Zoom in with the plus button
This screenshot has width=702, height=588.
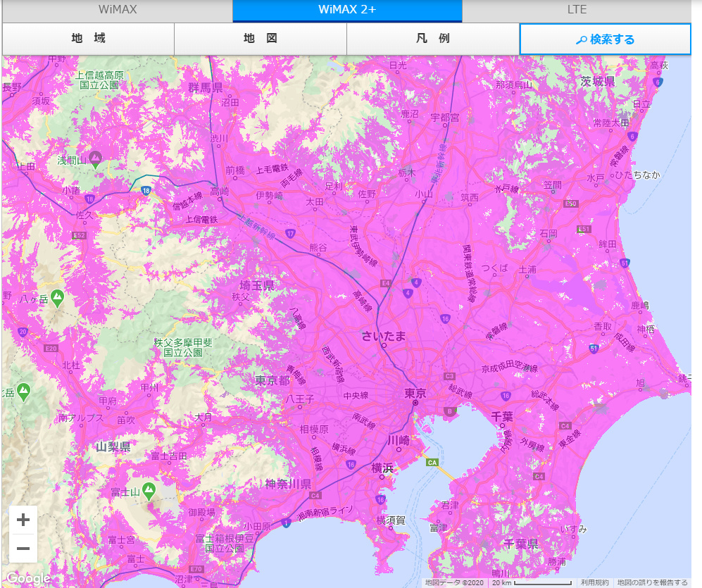click(x=23, y=520)
